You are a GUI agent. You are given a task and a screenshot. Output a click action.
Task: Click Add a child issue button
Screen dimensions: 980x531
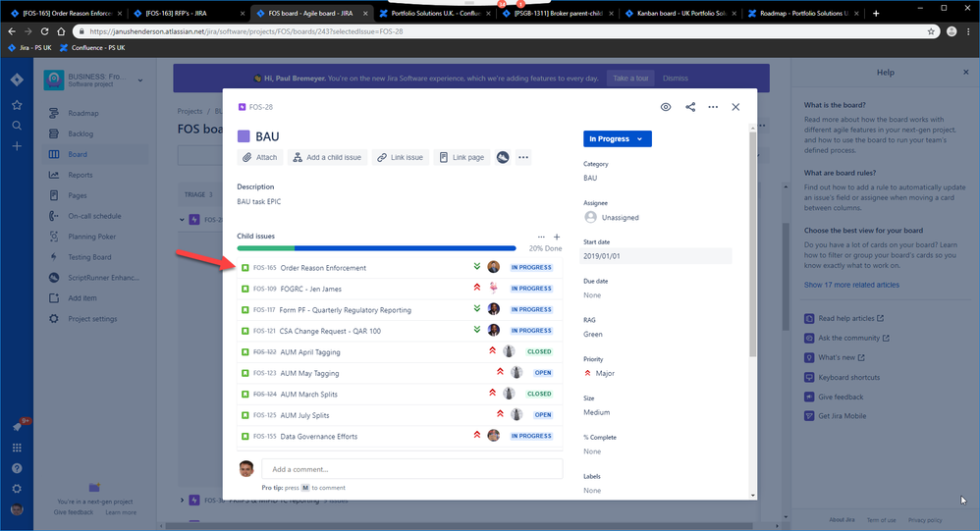pos(328,157)
